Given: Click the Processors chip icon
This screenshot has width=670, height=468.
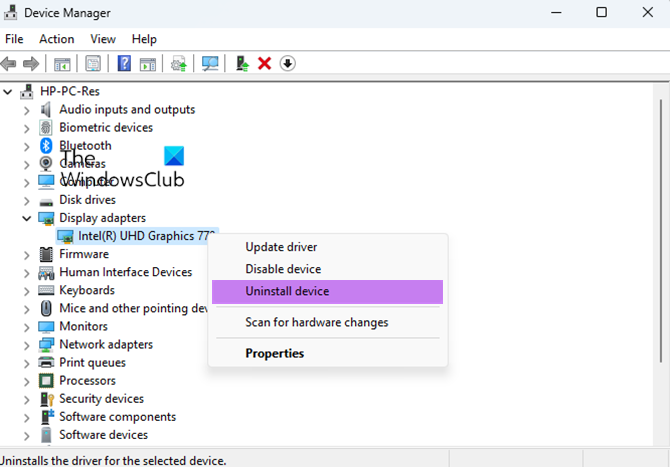Looking at the screenshot, I should point(46,380).
